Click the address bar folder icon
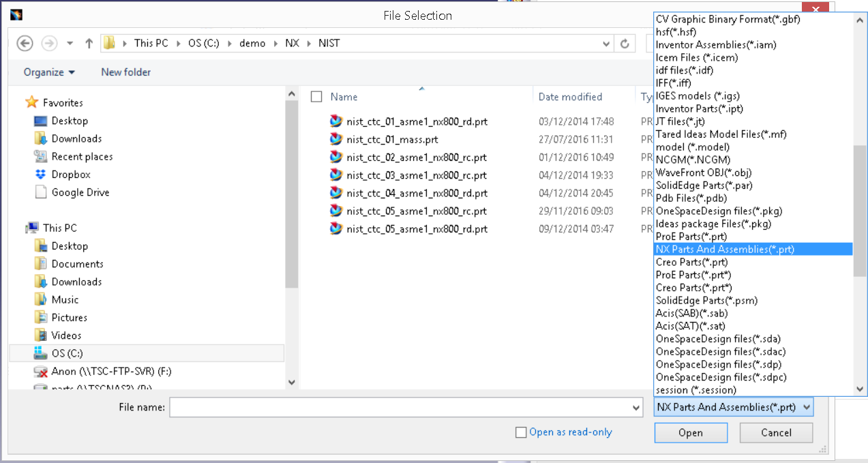Screen dimensions: 868x463 click(109, 43)
